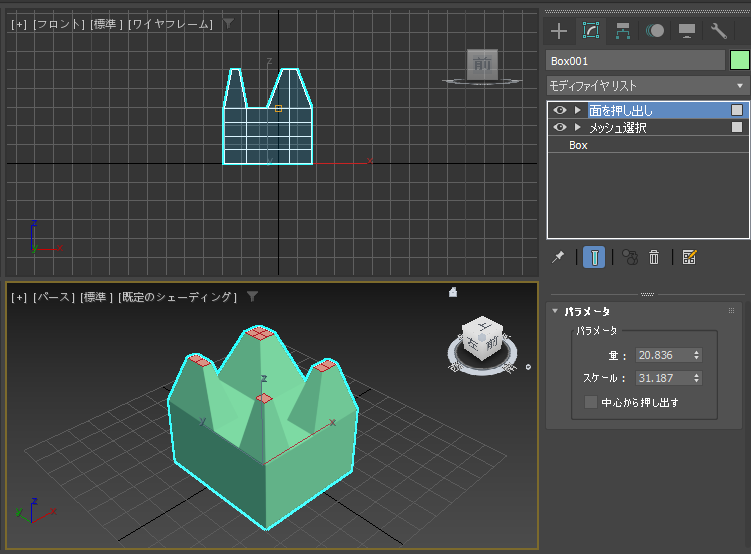Open the モディファイヤリスト dropdown
Image resolution: width=751 pixels, height=554 pixels.
[x=648, y=86]
